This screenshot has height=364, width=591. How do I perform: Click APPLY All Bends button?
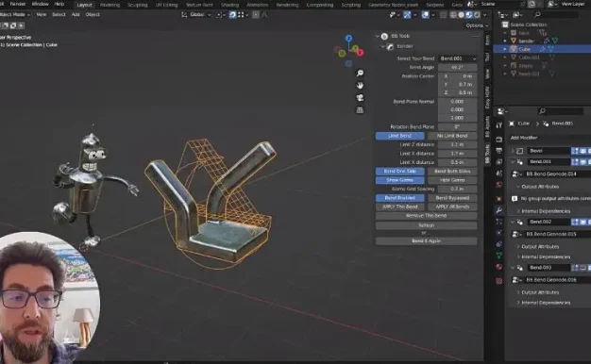click(x=452, y=207)
